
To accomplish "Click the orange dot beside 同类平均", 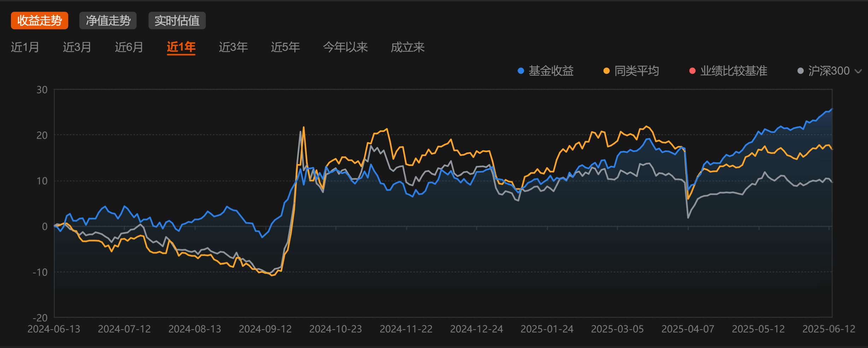I will coord(606,71).
